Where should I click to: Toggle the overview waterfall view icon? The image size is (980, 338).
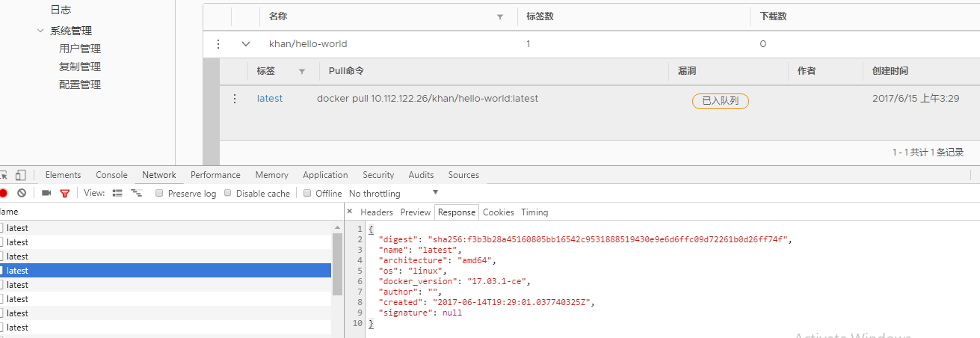tap(136, 193)
